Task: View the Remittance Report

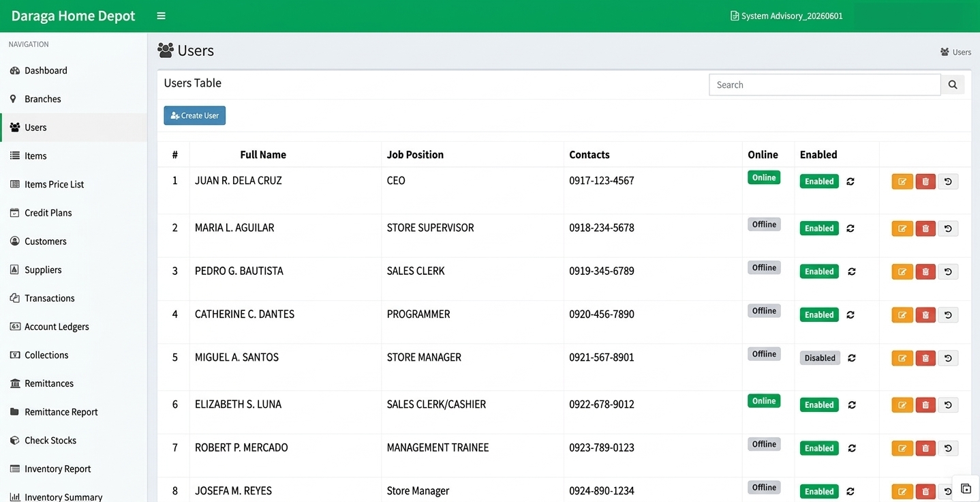Action: (74, 412)
